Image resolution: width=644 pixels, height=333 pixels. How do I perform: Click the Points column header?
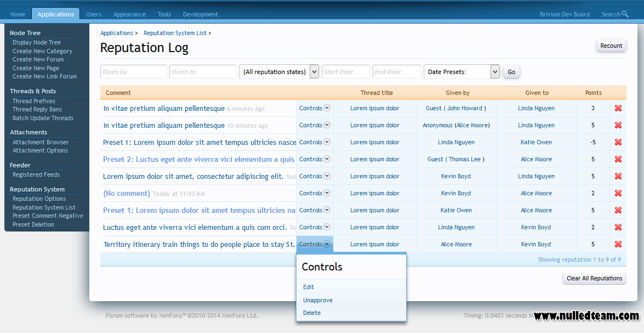[594, 93]
